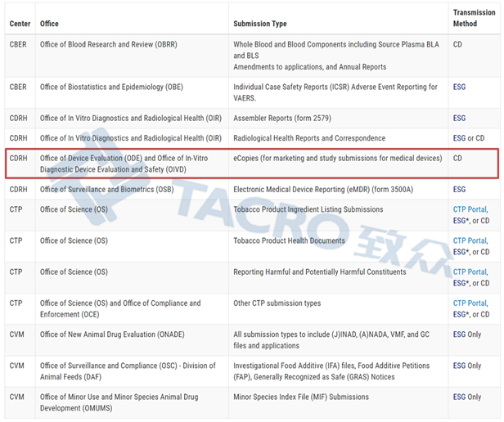Open ESG link for Electronic Medical Device Reporting

pyautogui.click(x=459, y=189)
